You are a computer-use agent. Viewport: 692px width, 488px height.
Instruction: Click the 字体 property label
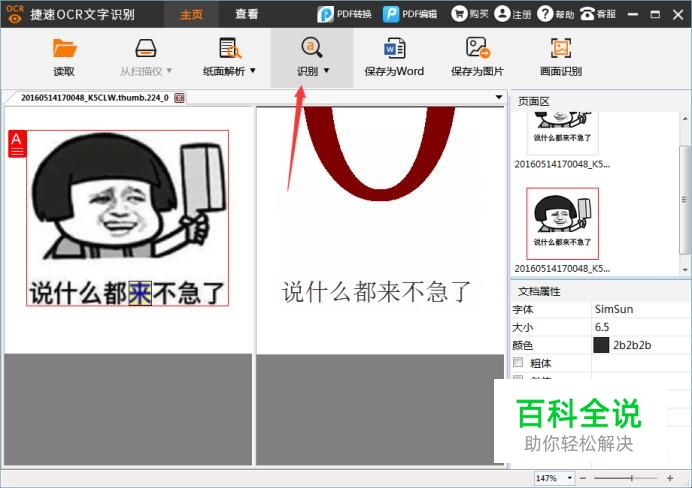tap(523, 309)
